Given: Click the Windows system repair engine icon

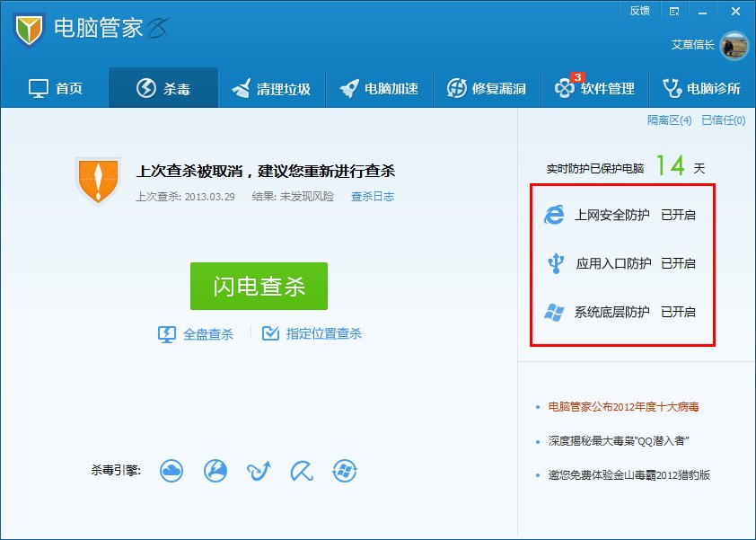Looking at the screenshot, I should pos(344,470).
